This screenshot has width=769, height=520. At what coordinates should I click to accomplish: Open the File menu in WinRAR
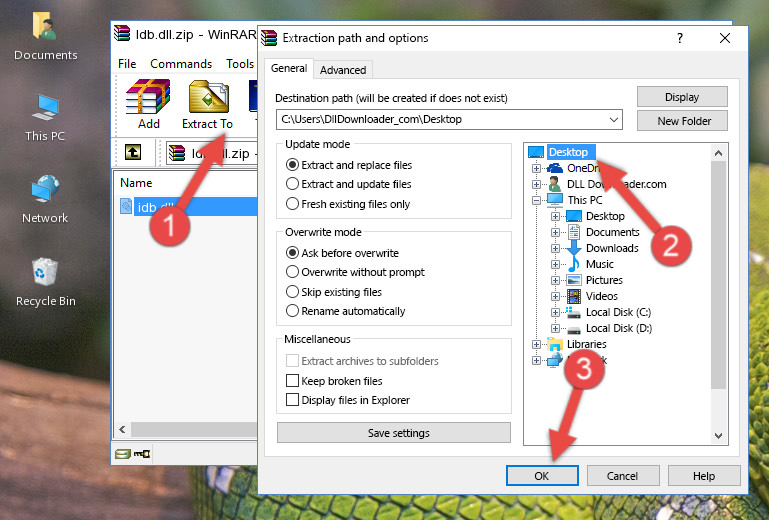(127, 64)
